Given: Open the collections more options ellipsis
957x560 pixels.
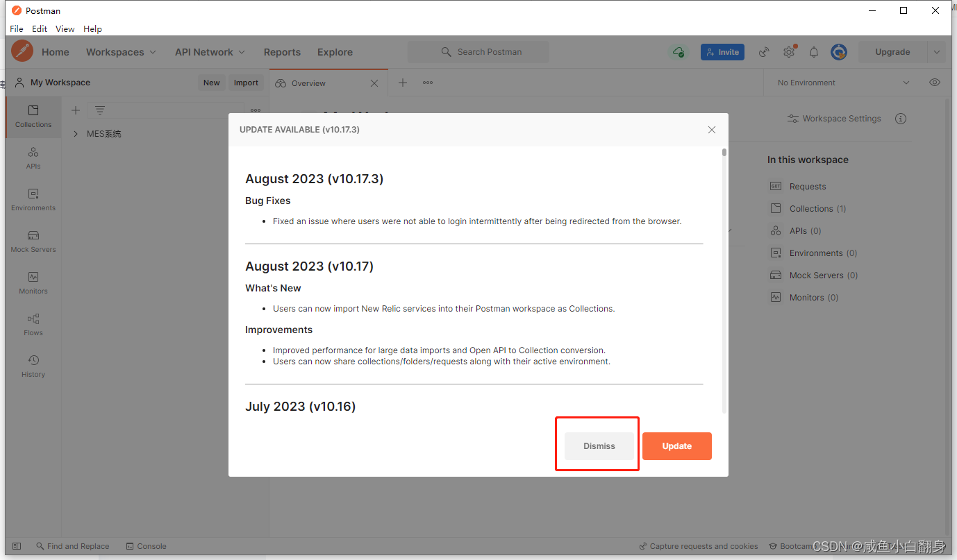Looking at the screenshot, I should (256, 110).
